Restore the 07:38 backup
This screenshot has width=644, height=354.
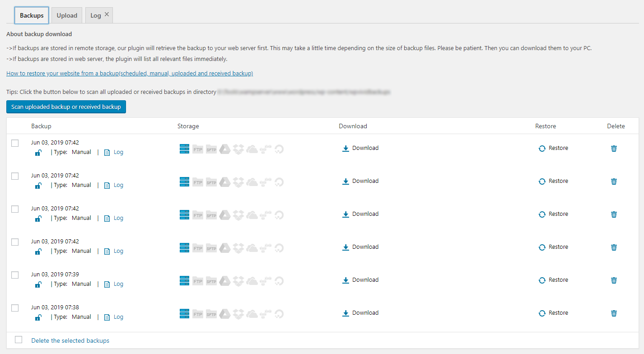tap(553, 313)
